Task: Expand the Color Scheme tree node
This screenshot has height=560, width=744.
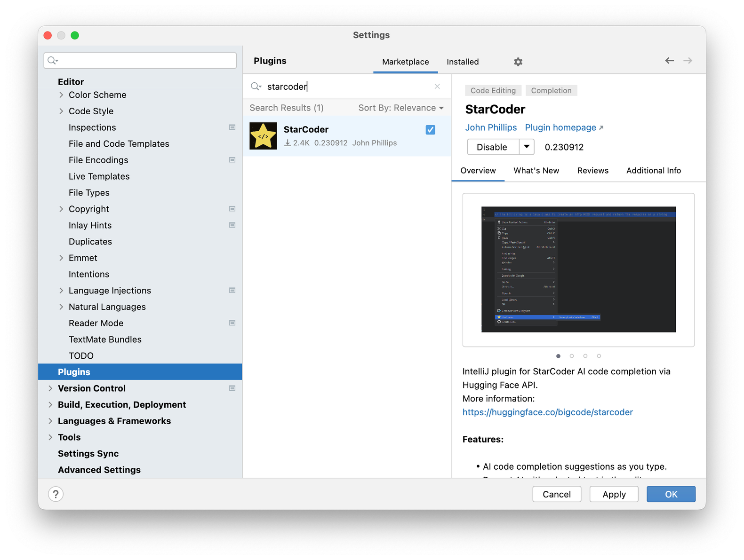Action: click(61, 95)
